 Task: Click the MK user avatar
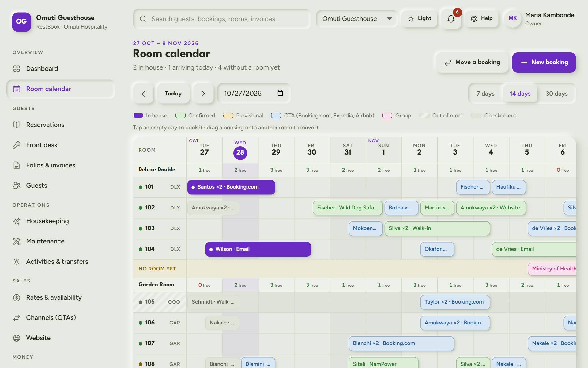(513, 18)
